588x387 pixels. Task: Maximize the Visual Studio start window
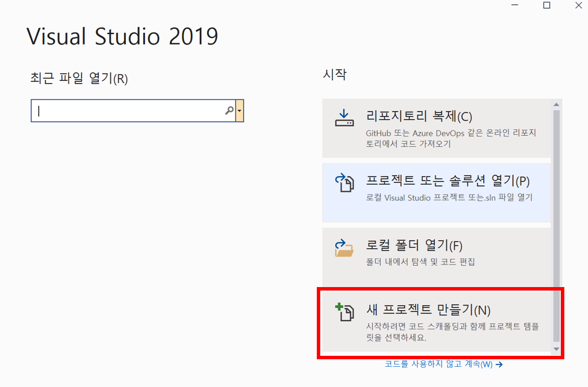coord(547,5)
